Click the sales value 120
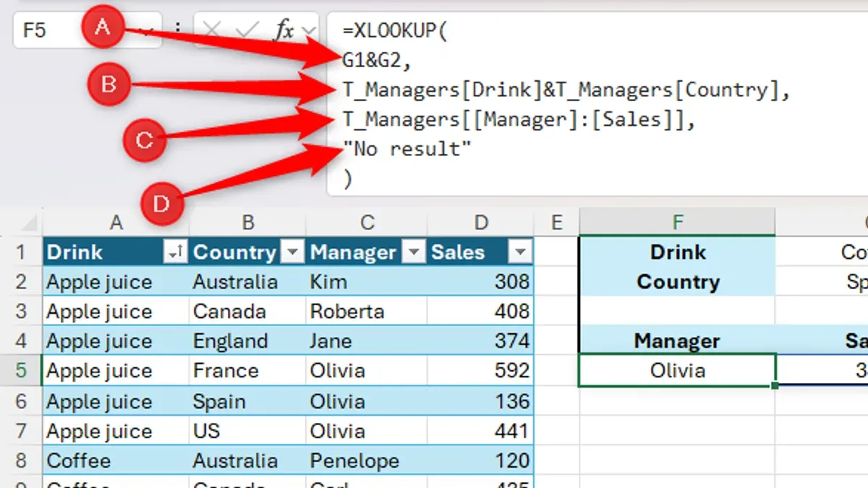The image size is (868, 488). (x=480, y=461)
